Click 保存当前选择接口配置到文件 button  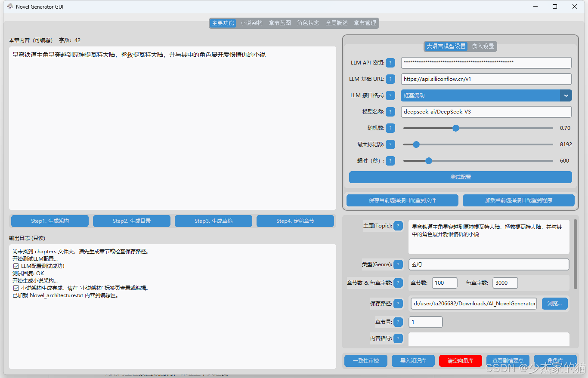point(402,200)
